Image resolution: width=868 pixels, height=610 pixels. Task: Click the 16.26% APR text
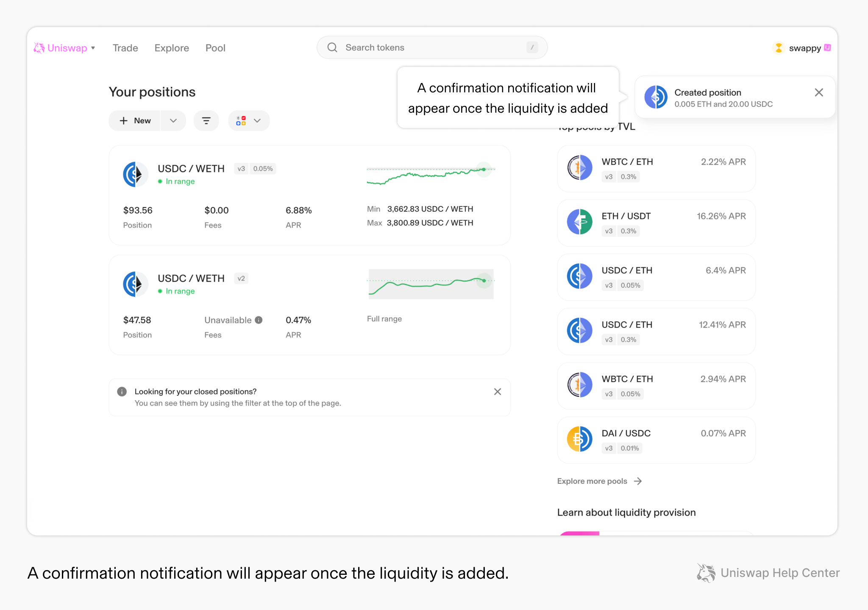tap(721, 216)
